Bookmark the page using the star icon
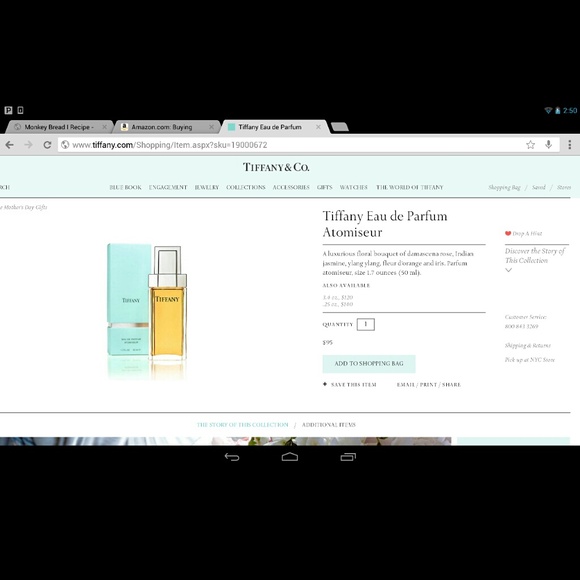The image size is (580, 580). click(530, 145)
